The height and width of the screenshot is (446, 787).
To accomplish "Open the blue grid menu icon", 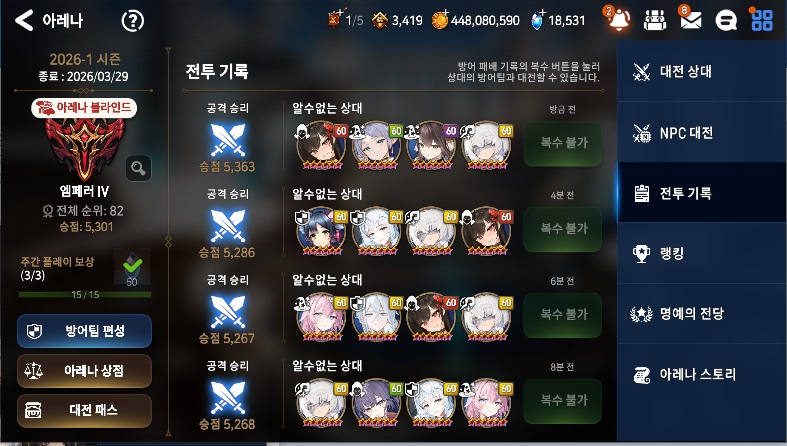I will point(762,21).
